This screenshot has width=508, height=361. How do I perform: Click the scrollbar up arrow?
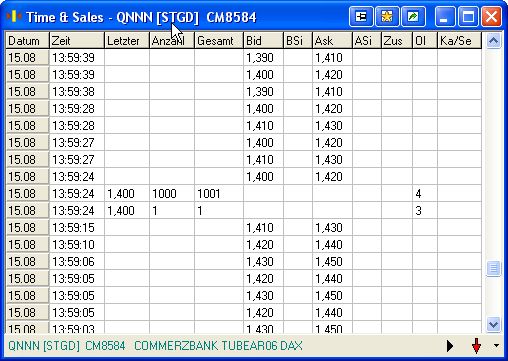pos(493,41)
